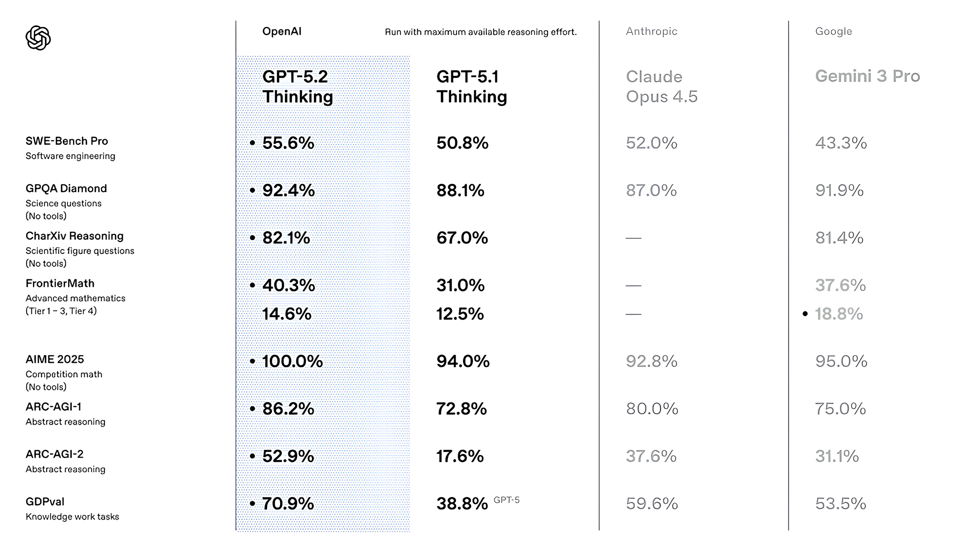Click the Anthropic vendor label
Viewport: 980px width, 551px height.
[651, 31]
